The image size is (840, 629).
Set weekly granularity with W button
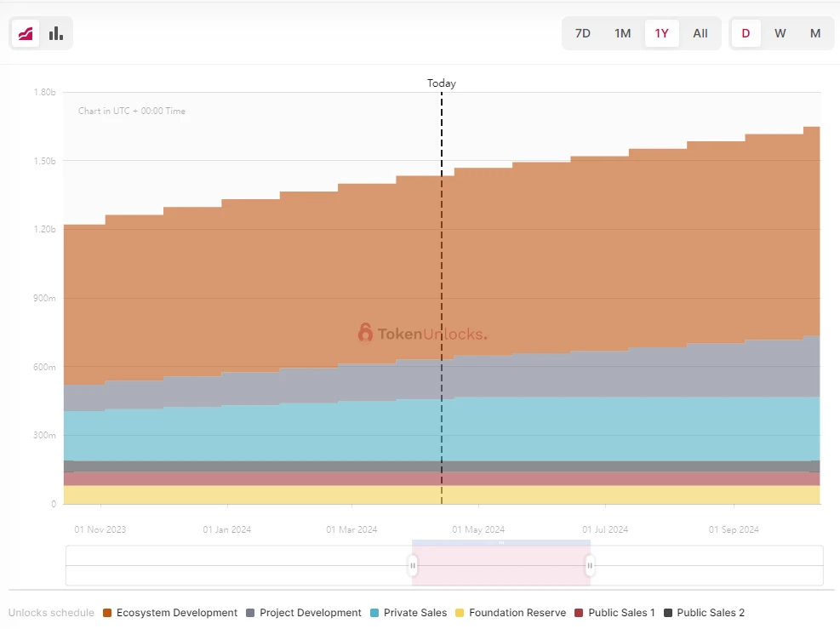pyautogui.click(x=780, y=33)
